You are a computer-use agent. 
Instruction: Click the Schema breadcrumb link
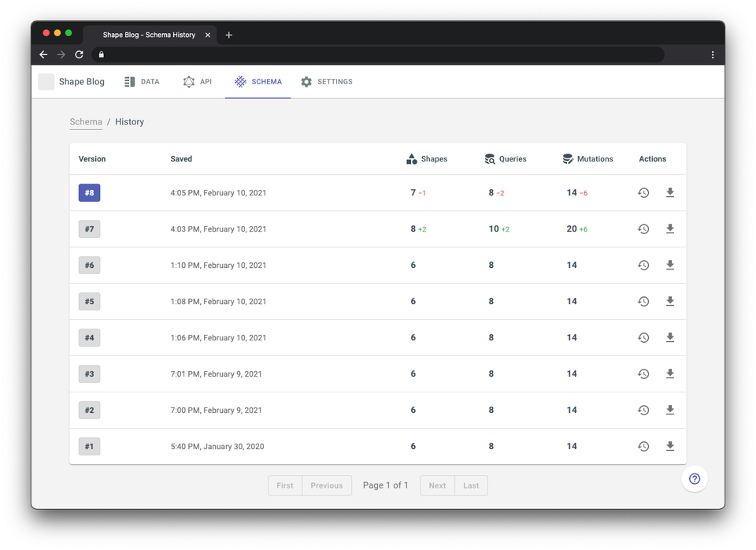pos(85,121)
